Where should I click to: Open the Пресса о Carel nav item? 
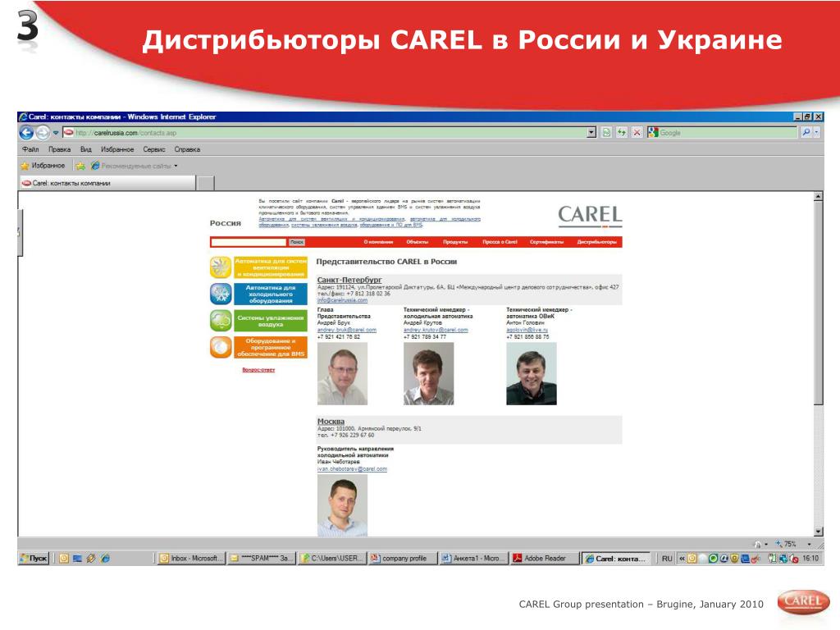tap(500, 242)
